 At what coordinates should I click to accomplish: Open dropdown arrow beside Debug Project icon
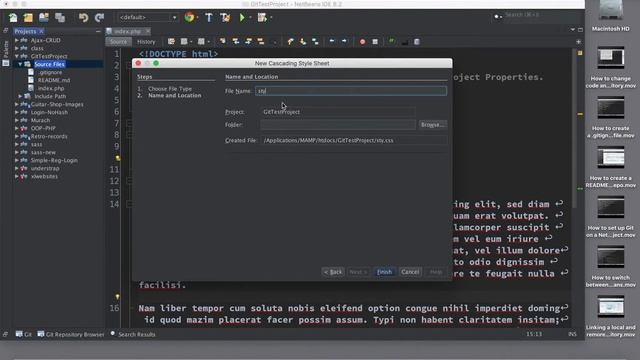(271, 18)
